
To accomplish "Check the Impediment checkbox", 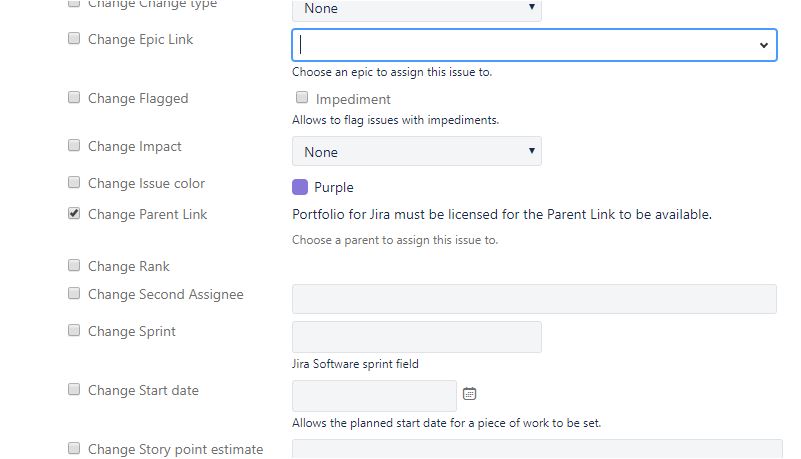I will [x=302, y=97].
